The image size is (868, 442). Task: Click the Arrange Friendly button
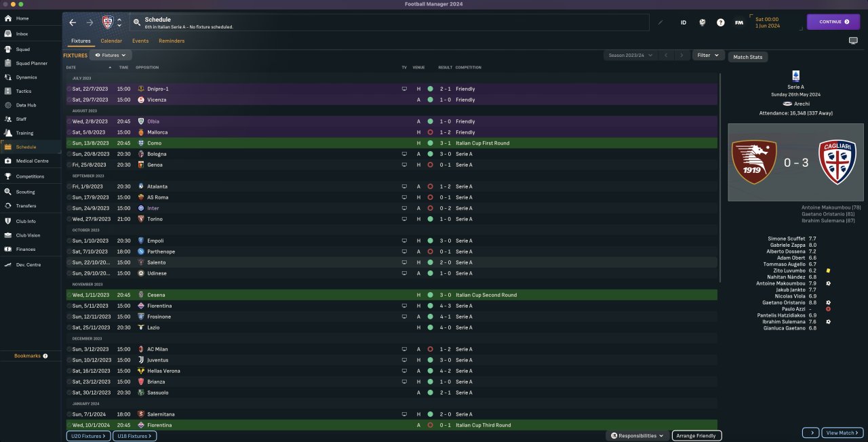pyautogui.click(x=696, y=436)
